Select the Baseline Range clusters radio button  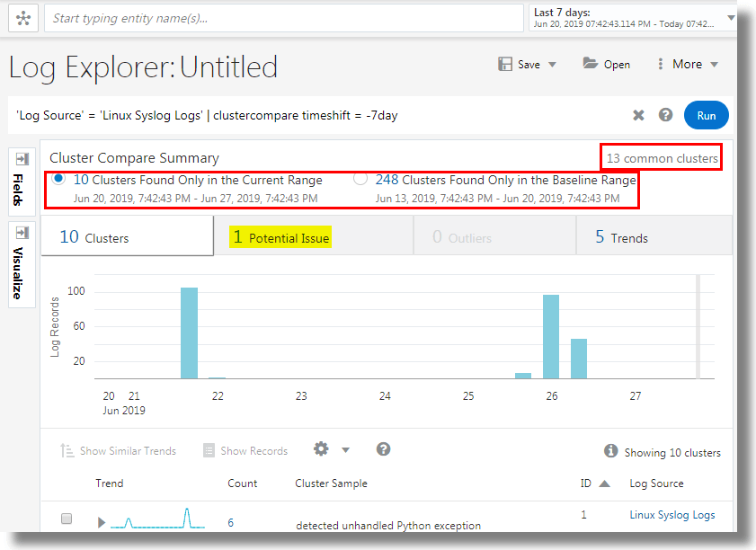click(x=360, y=179)
